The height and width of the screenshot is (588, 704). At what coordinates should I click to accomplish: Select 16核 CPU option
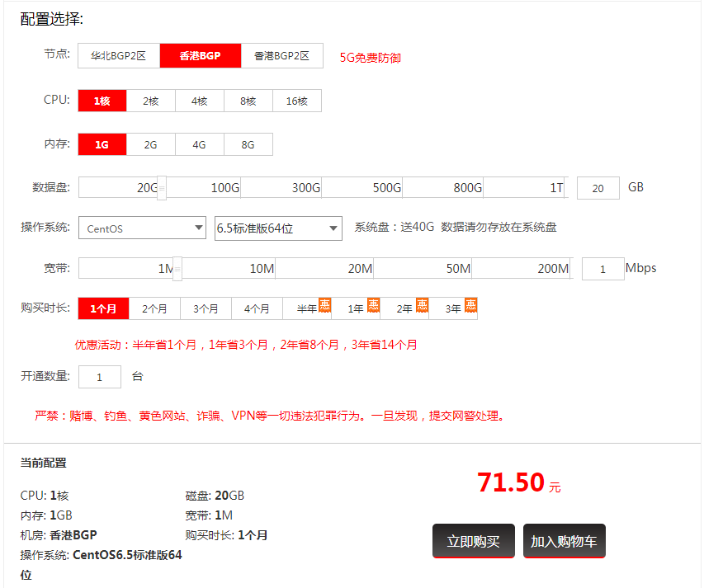coord(296,101)
